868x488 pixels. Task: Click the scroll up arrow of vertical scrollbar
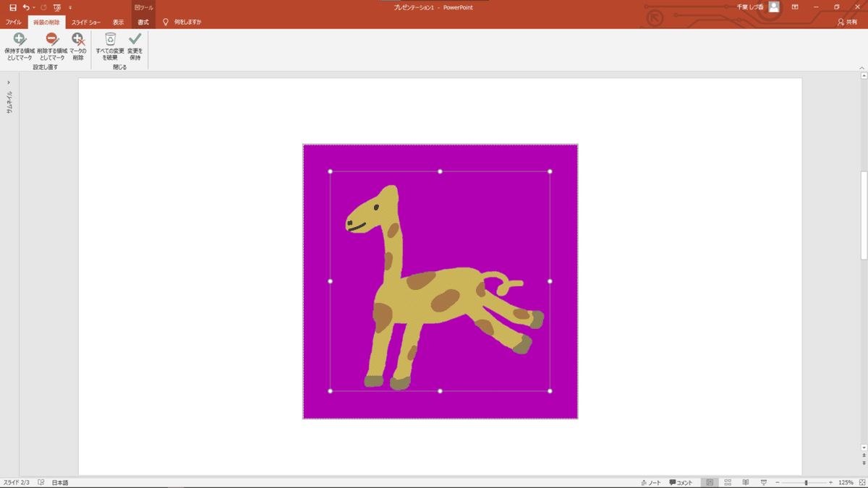pyautogui.click(x=864, y=75)
